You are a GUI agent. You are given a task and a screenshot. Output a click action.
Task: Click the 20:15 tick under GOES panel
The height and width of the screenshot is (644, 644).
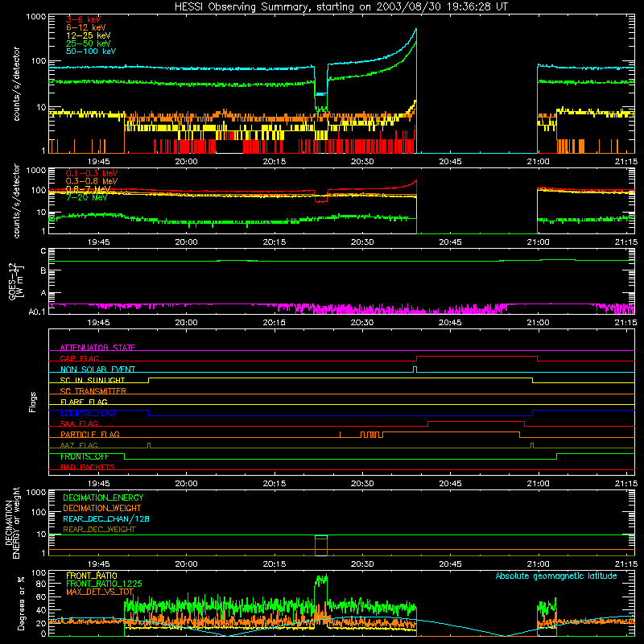274,323
